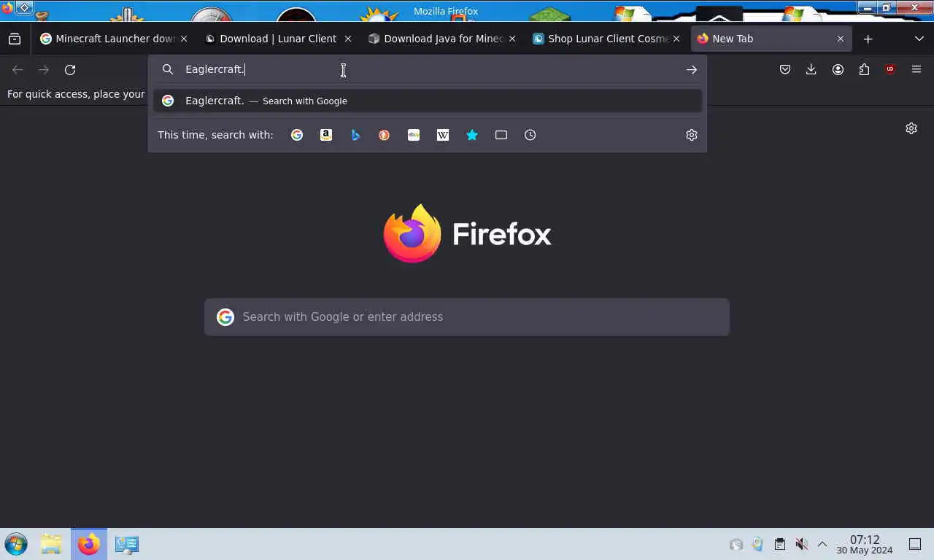
Task: Search this time with DuckDuckGo
Action: 385,135
